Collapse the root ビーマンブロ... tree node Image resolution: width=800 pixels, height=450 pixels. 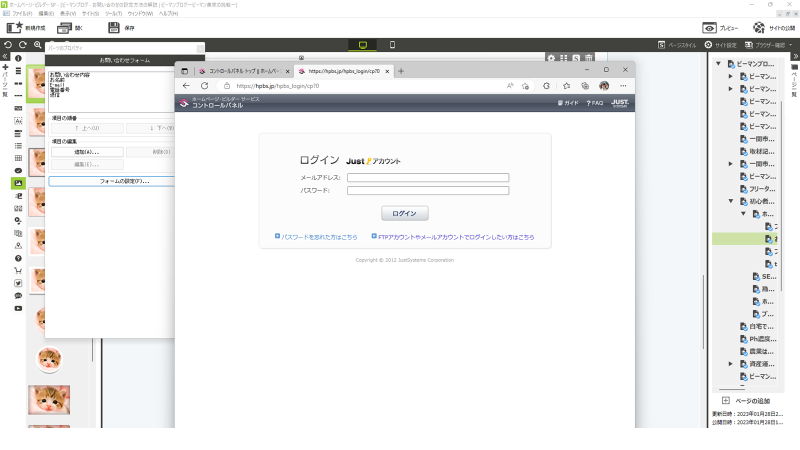pyautogui.click(x=718, y=64)
